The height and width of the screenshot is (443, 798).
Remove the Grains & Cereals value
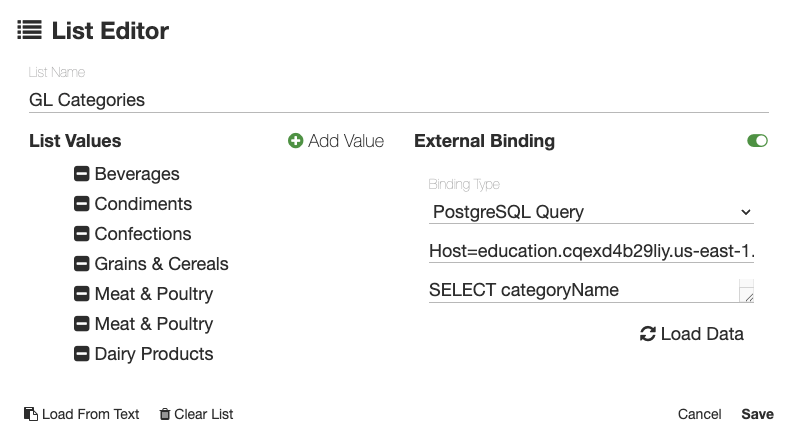[82, 264]
